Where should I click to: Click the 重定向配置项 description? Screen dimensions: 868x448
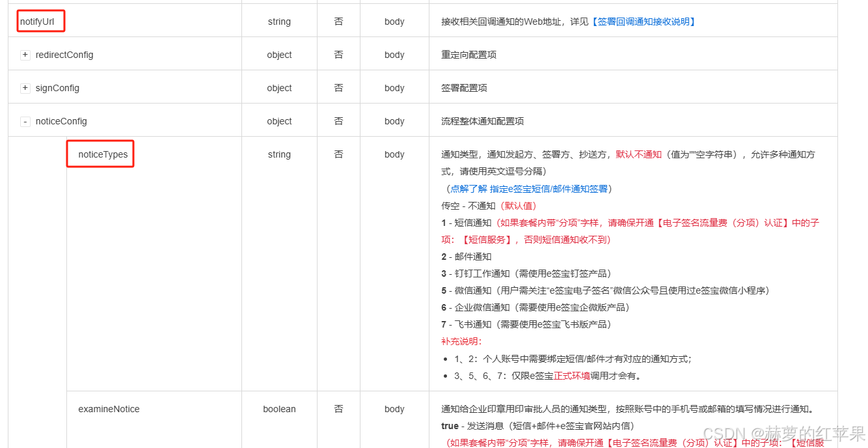click(x=468, y=55)
